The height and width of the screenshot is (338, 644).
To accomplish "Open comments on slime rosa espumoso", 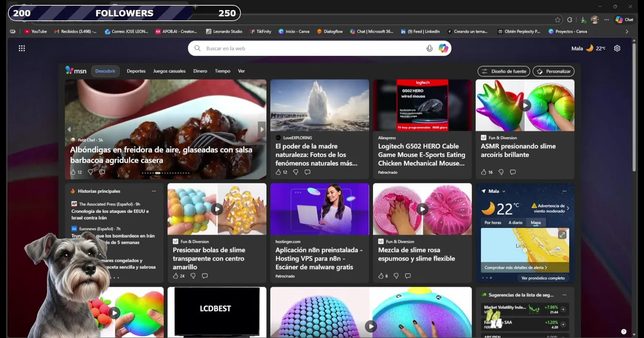I will click(x=408, y=276).
